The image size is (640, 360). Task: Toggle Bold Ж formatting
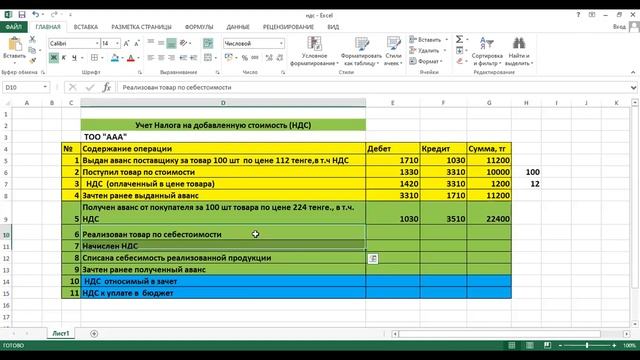tap(53, 58)
